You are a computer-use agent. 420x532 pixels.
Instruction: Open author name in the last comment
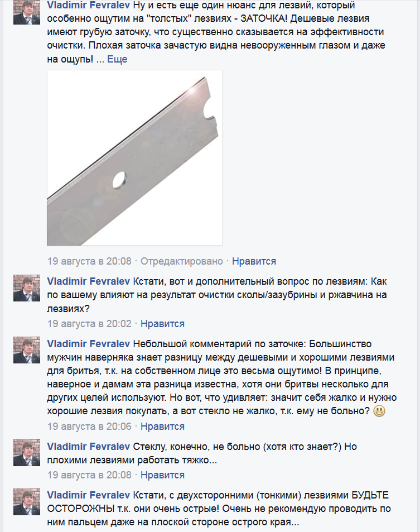(89, 495)
